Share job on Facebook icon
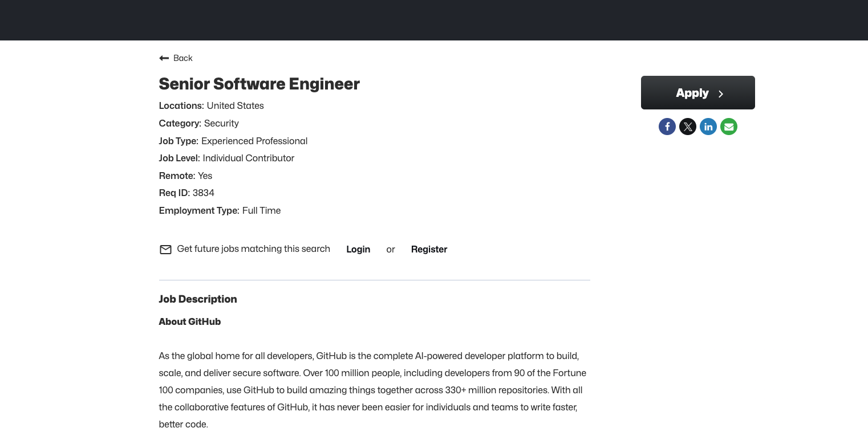The width and height of the screenshot is (868, 440). coord(667,127)
